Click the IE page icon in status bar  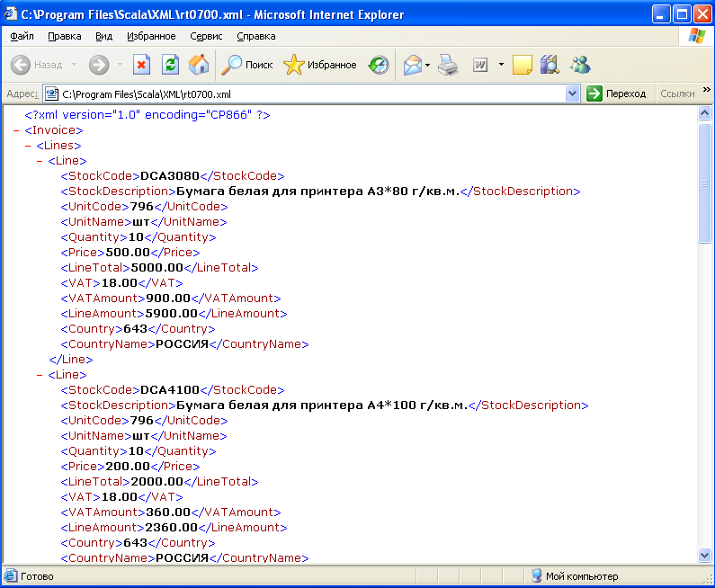(x=11, y=576)
